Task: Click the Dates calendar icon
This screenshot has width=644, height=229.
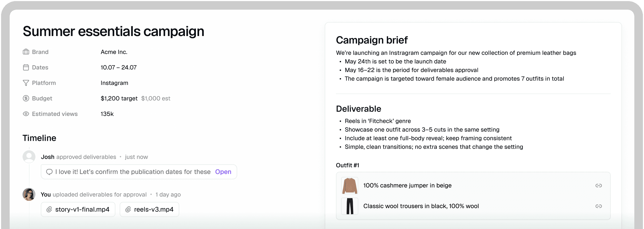Action: click(x=26, y=67)
